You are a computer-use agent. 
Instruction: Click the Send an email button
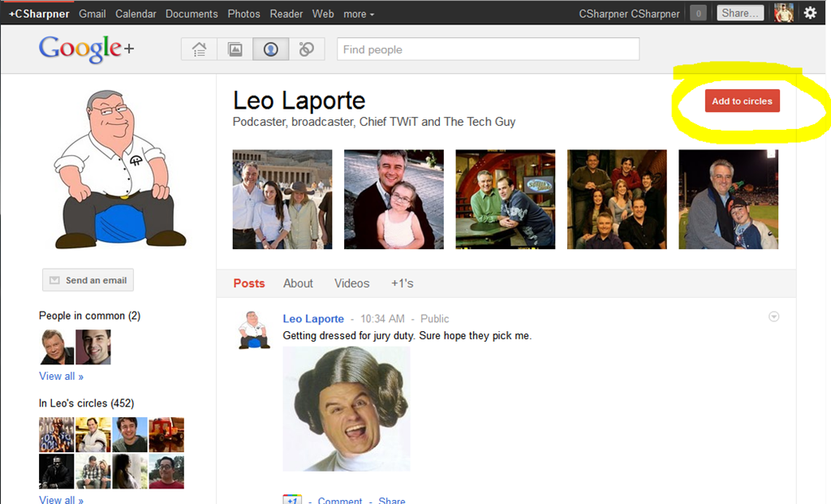(x=88, y=280)
